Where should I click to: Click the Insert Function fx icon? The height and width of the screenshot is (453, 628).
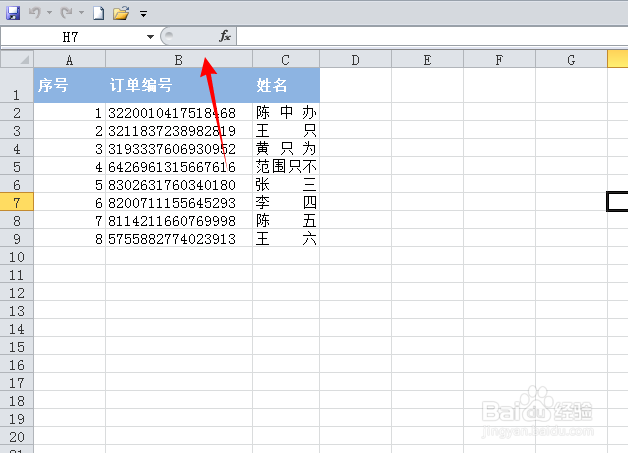(x=225, y=36)
